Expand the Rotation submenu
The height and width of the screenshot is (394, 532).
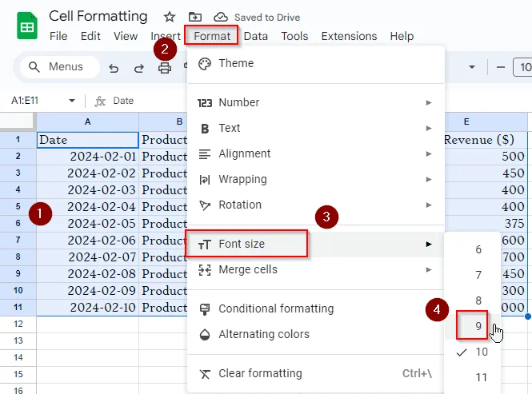coord(315,205)
